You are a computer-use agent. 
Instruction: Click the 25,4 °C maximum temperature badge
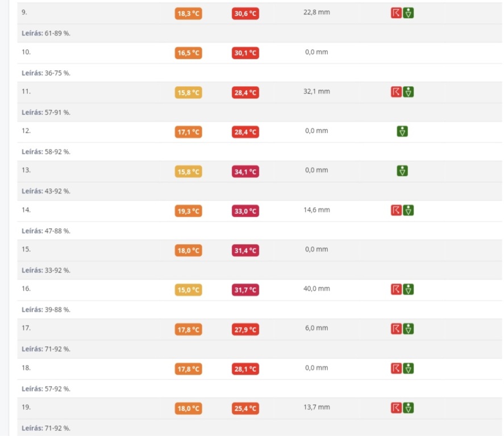tap(245, 409)
